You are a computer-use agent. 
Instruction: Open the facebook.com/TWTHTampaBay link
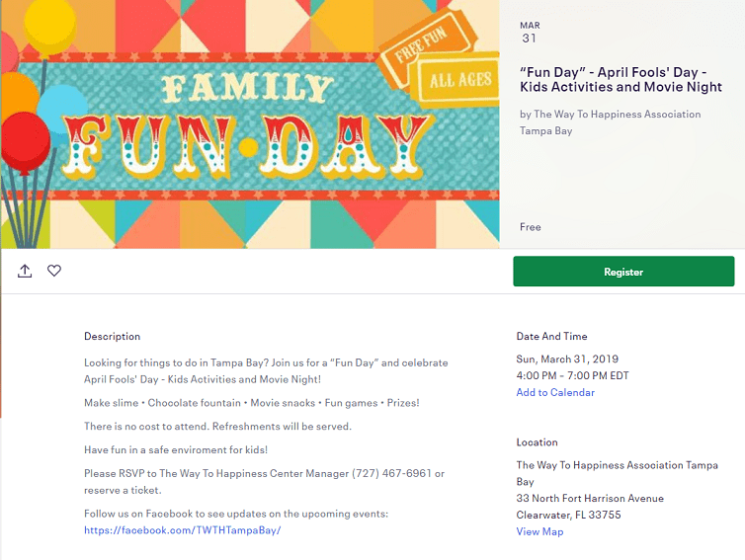(x=183, y=530)
